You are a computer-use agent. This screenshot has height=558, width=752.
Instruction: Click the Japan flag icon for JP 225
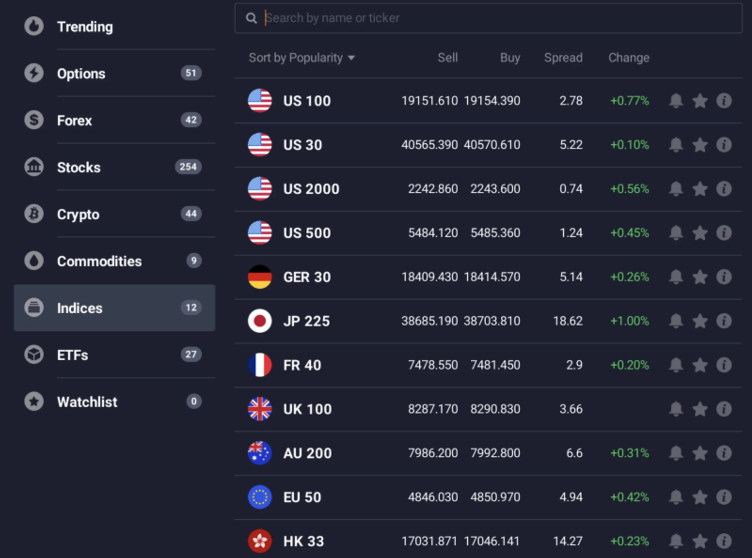(260, 321)
